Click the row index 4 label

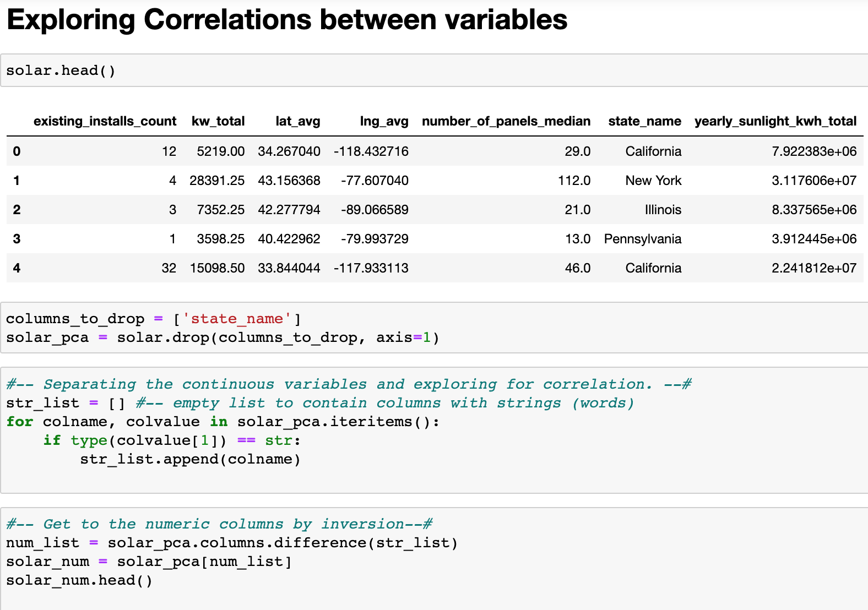pyautogui.click(x=17, y=268)
